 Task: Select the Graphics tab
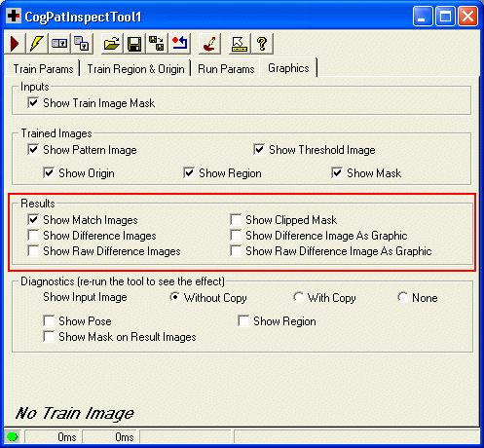click(x=288, y=68)
